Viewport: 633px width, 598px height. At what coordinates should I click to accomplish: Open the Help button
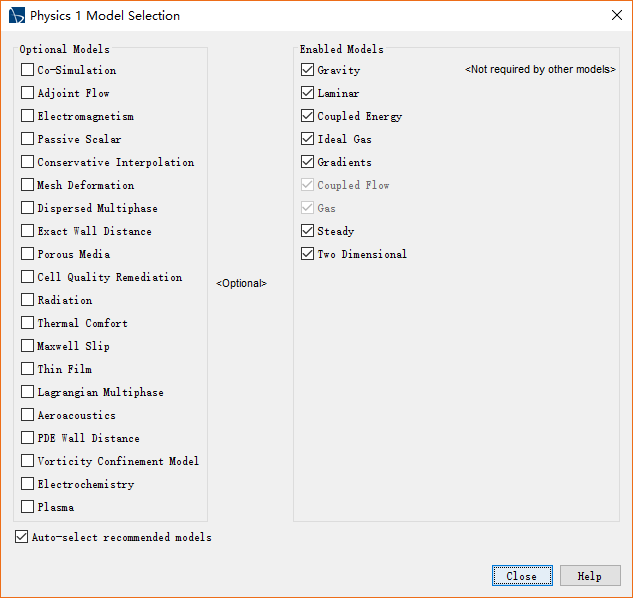point(589,576)
